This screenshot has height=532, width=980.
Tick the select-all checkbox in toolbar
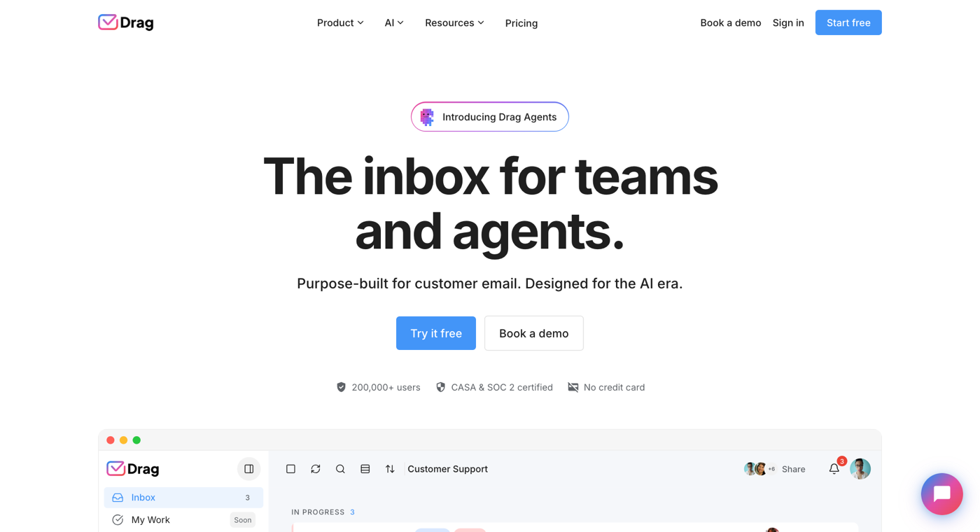point(290,469)
